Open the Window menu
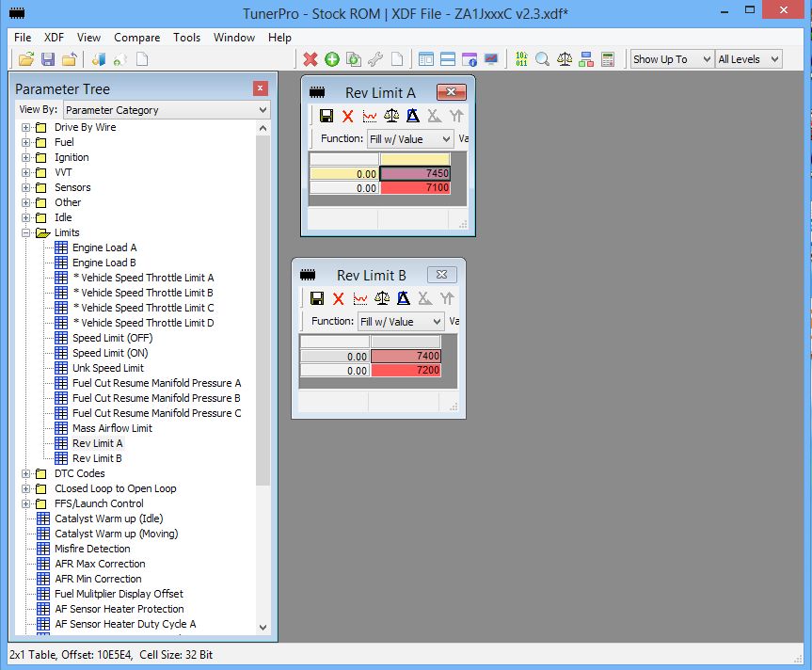The width and height of the screenshot is (812, 670). click(234, 38)
